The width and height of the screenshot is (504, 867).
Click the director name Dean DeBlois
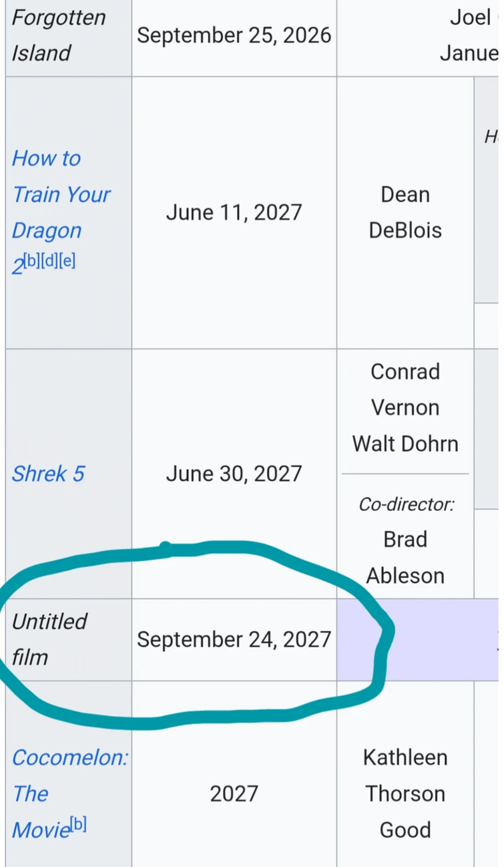pos(405,212)
